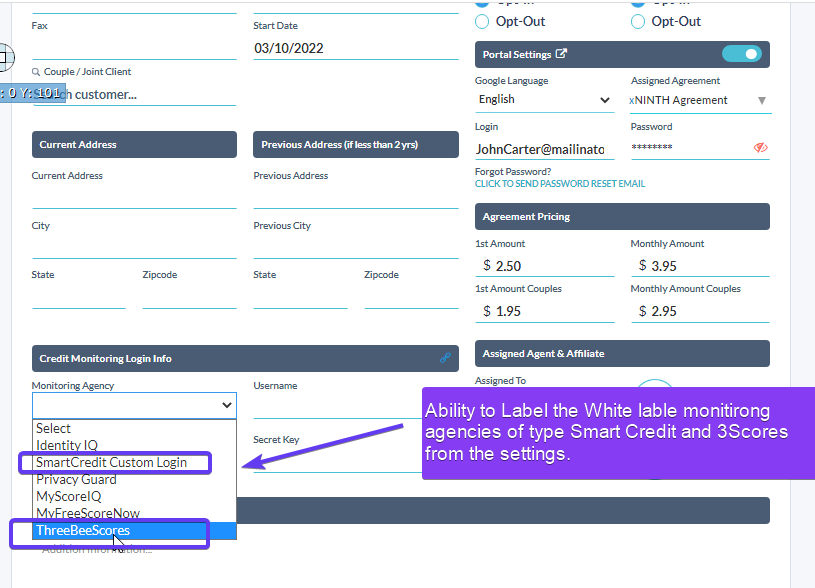815x588 pixels.
Task: Open Portal Settings external link icon
Action: point(561,54)
